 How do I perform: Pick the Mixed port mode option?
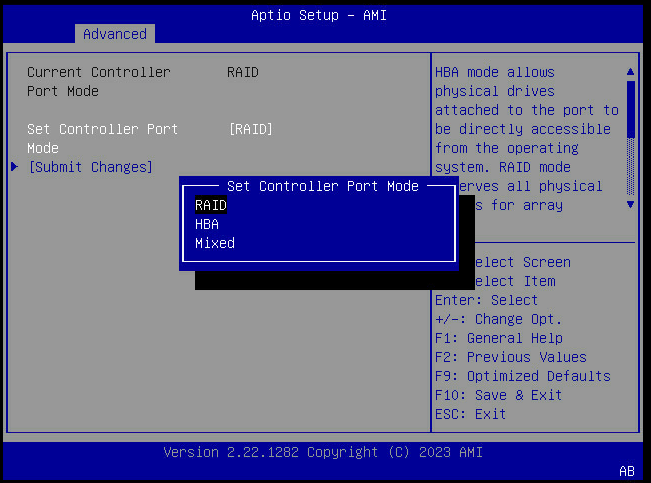(215, 243)
